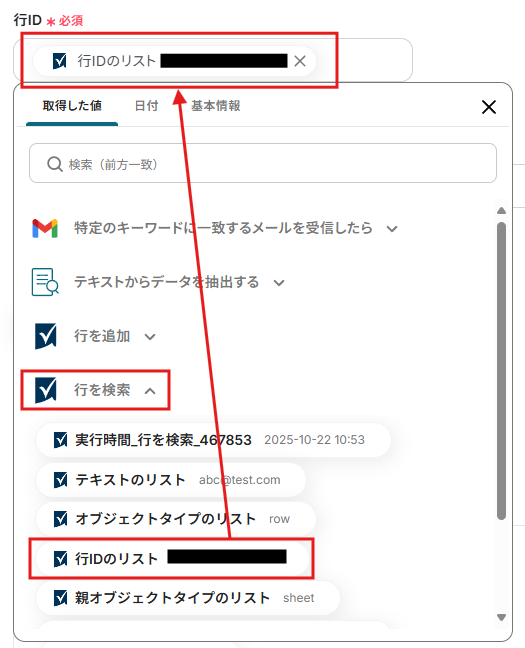Click the scrollbar down arrow
Image resolution: width=525 pixels, height=648 pixels.
tap(501, 617)
